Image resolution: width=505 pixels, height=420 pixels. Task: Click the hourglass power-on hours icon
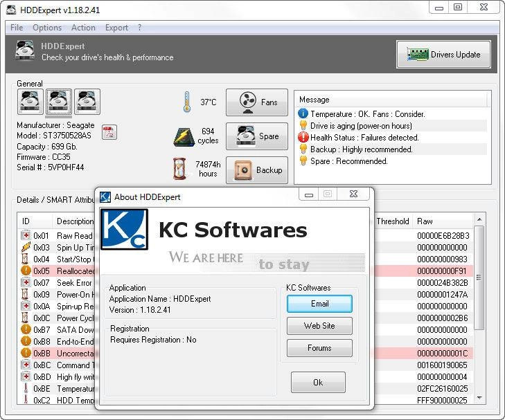(x=179, y=169)
